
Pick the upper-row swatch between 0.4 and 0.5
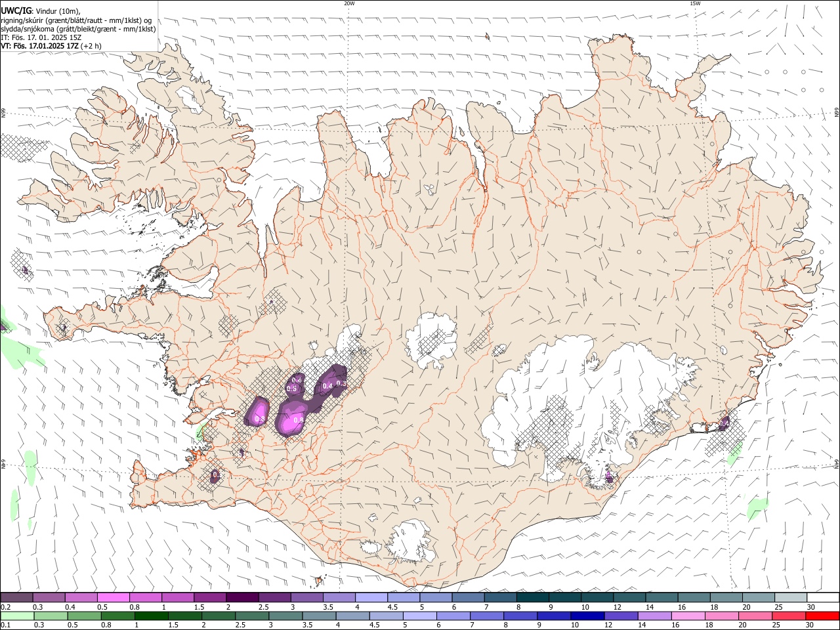click(81, 597)
